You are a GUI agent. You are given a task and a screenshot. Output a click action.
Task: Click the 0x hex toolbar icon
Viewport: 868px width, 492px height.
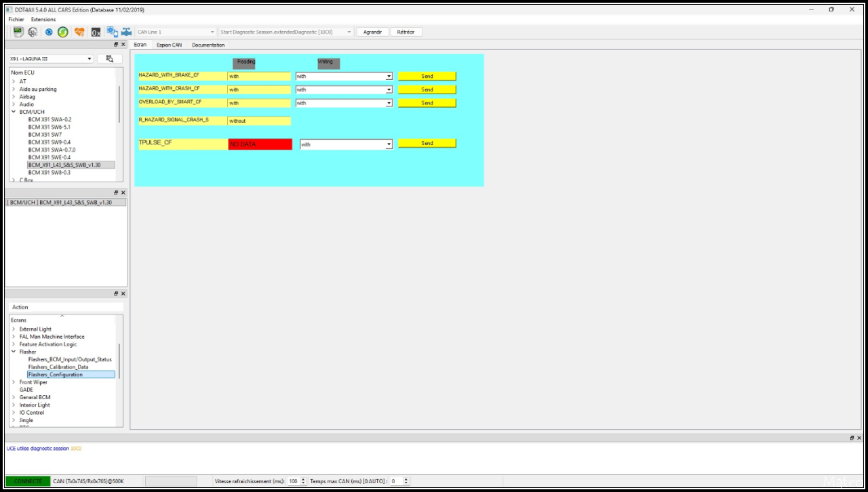click(x=96, y=32)
